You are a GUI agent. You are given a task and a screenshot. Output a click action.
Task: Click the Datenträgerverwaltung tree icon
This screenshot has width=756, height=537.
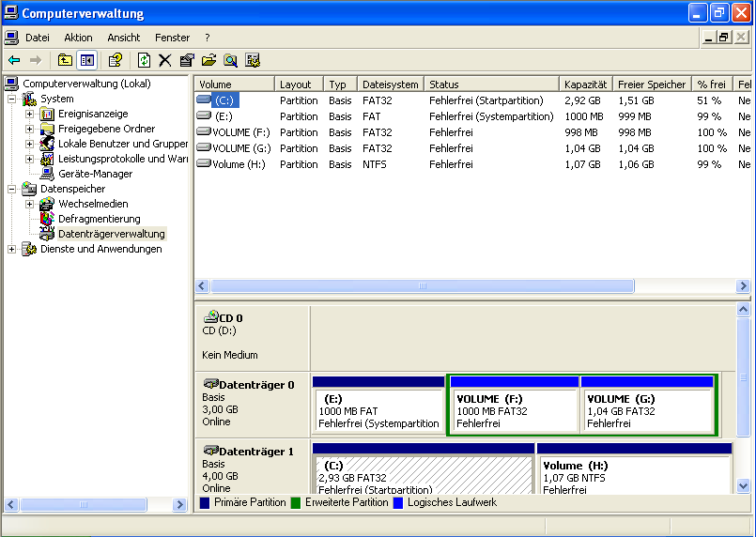[x=47, y=234]
